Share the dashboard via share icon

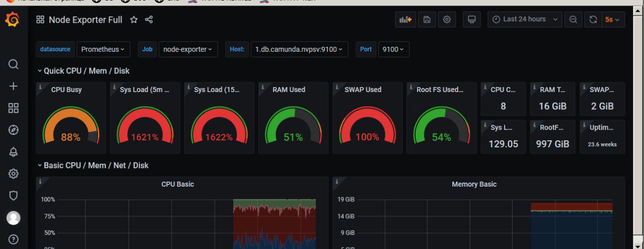pos(149,20)
